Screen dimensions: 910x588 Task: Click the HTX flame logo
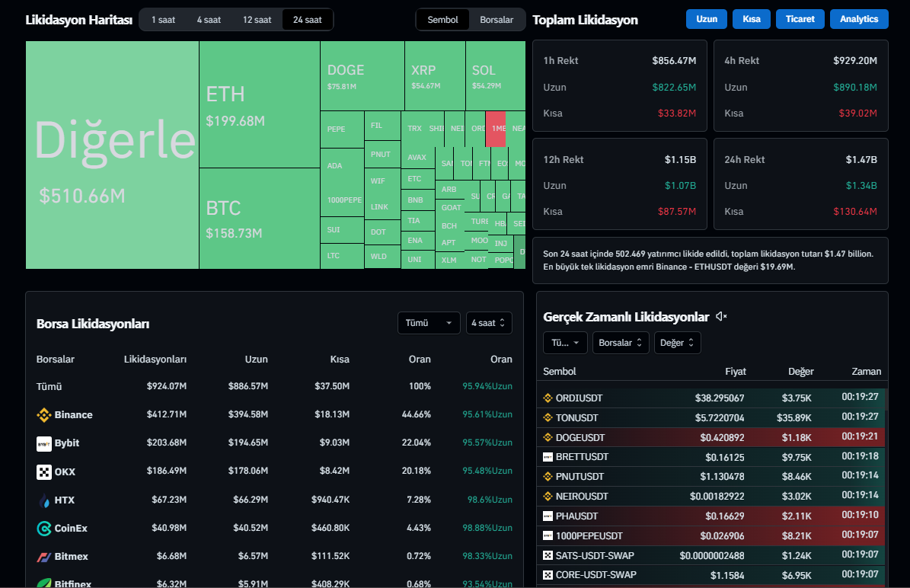pyautogui.click(x=44, y=500)
